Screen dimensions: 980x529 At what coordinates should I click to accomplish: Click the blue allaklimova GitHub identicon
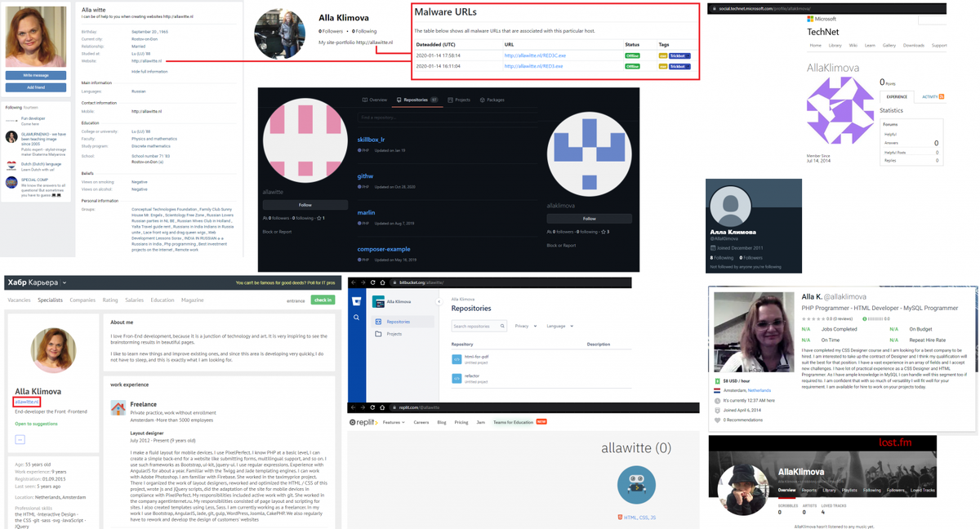click(x=589, y=154)
